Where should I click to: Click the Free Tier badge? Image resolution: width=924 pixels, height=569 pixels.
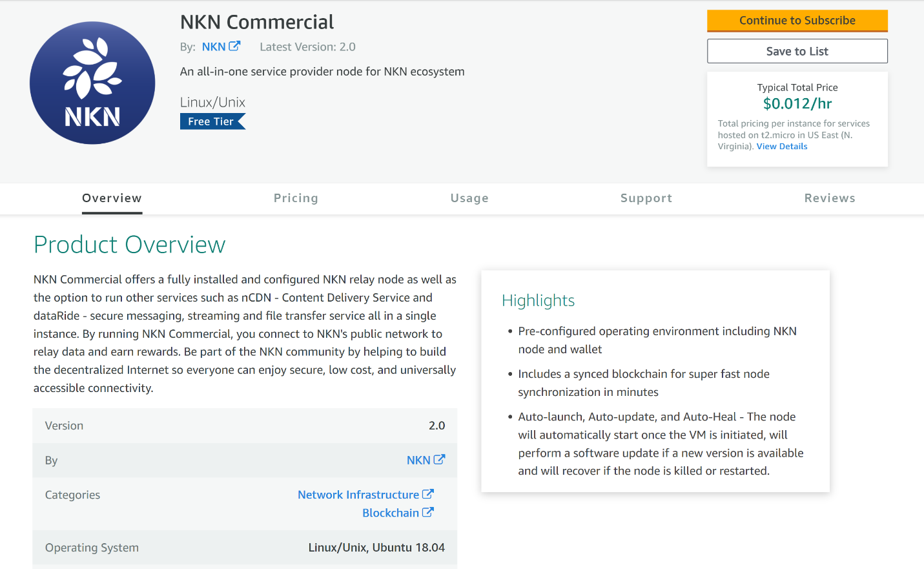212,121
